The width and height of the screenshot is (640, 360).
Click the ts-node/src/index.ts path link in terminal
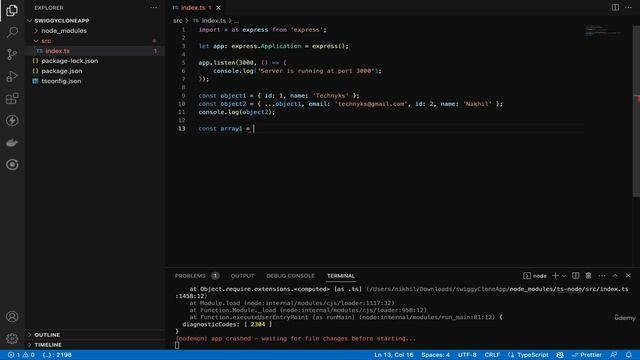click(593, 289)
